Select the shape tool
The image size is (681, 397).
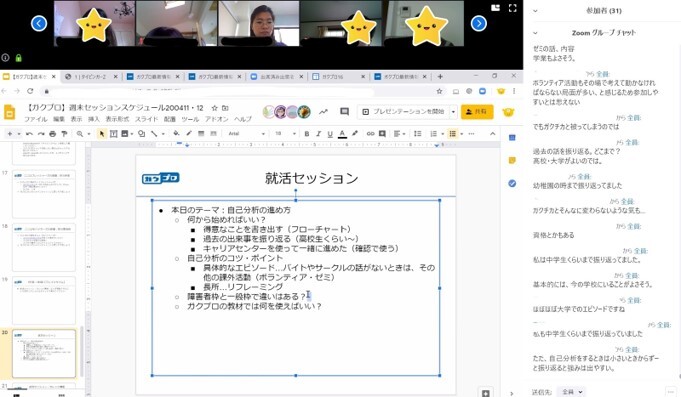(141, 134)
